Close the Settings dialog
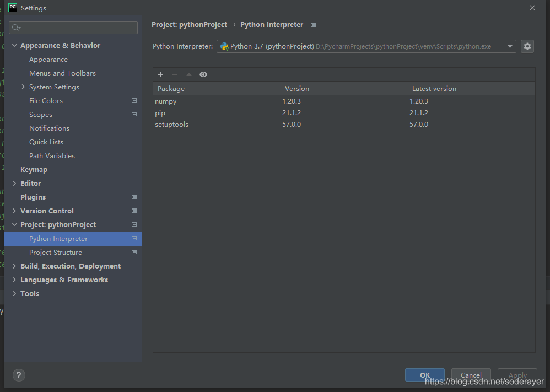 tap(532, 8)
